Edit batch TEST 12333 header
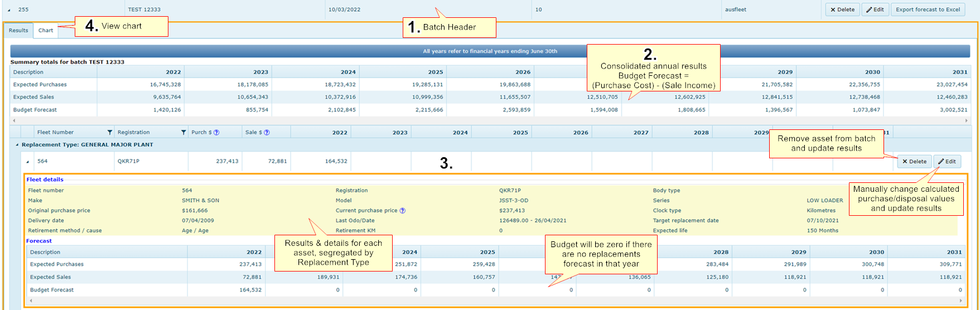 (875, 9)
